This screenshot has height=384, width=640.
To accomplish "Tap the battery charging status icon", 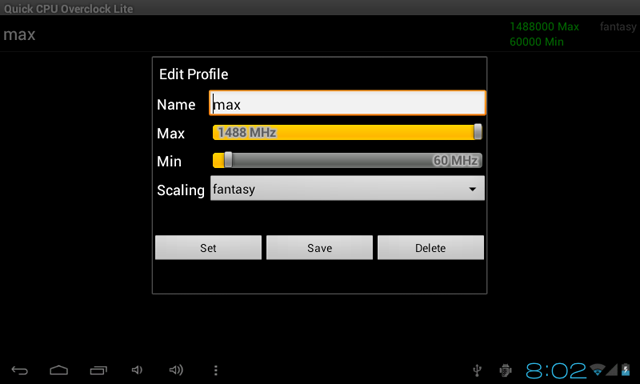I will click(x=626, y=369).
